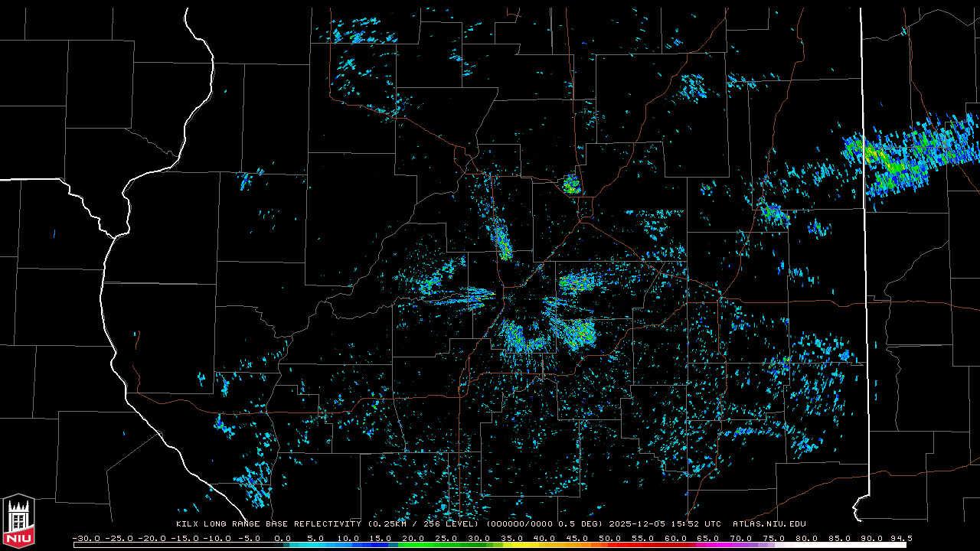Viewport: 980px width, 551px height.
Task: Select the 5.0 dBZ cyan color on scale
Action: (315, 545)
